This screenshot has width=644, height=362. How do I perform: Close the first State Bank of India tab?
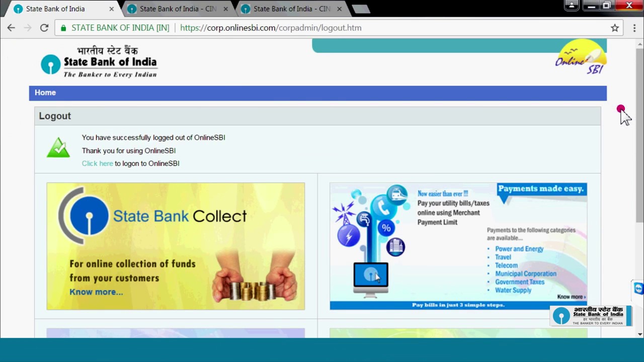pyautogui.click(x=111, y=9)
